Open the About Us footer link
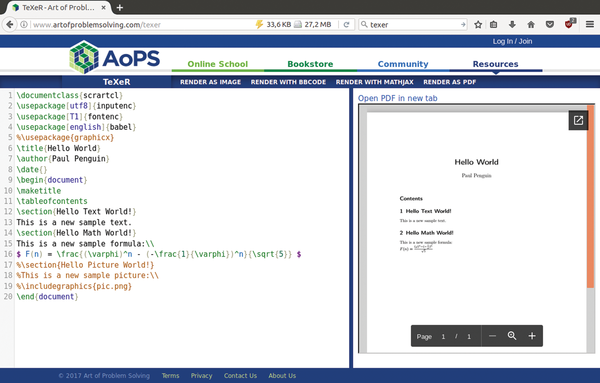 (x=282, y=376)
